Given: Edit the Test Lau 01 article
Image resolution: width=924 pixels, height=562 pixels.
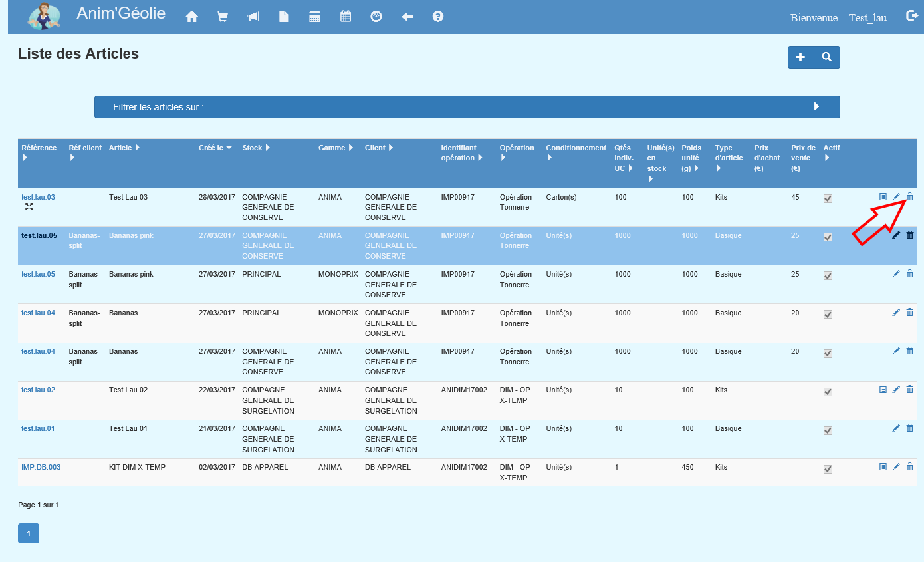Looking at the screenshot, I should [896, 428].
